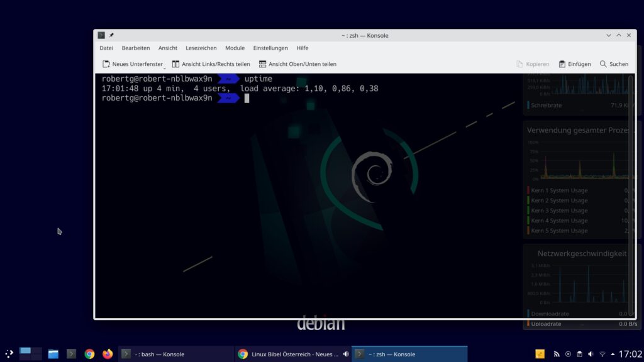Open the Einstellungen menu
Viewport: 644px width, 362px height.
point(270,48)
